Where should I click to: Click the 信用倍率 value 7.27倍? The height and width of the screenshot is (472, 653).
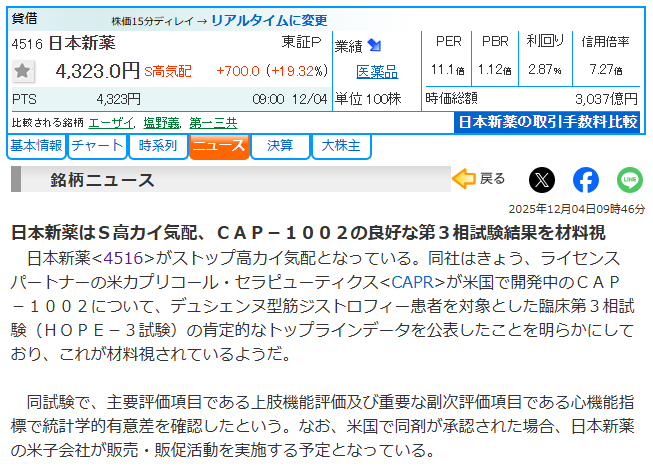click(606, 69)
